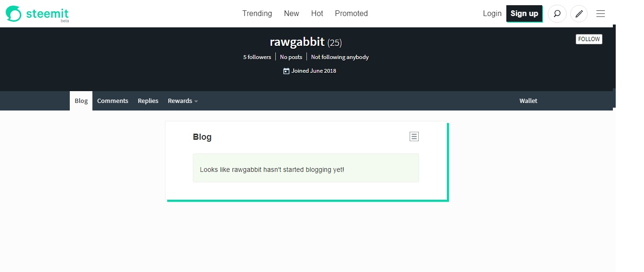Open the search icon in the header
644x272 pixels.
[x=557, y=14]
